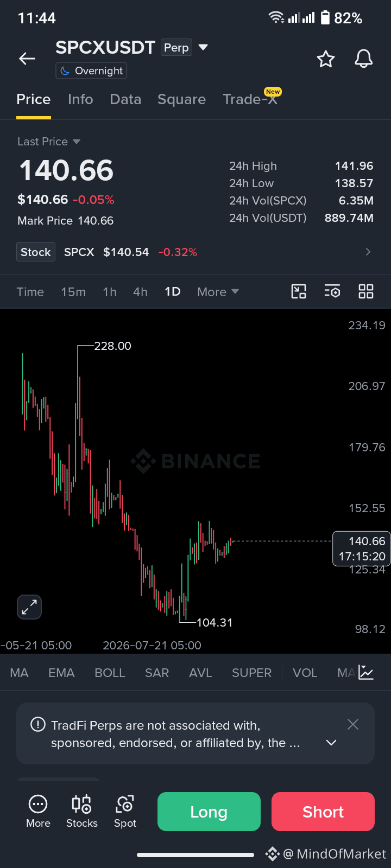Tap the 140.66 current price chart label
The image size is (391, 868).
tap(361, 548)
